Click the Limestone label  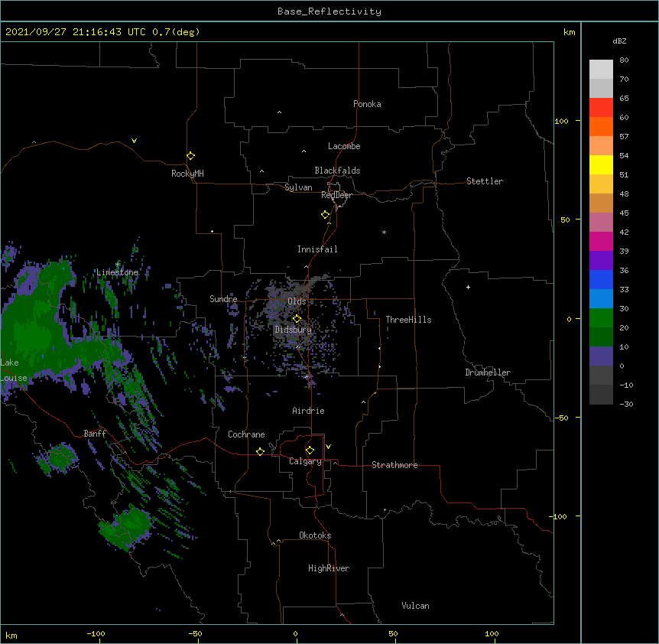[x=117, y=272]
